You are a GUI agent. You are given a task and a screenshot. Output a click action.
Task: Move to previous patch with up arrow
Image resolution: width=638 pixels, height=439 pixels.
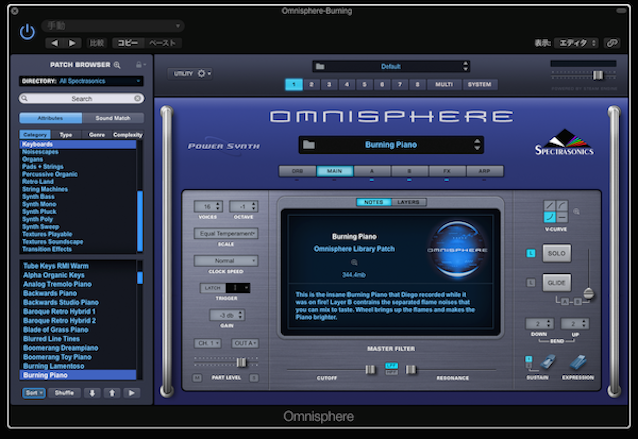112,393
